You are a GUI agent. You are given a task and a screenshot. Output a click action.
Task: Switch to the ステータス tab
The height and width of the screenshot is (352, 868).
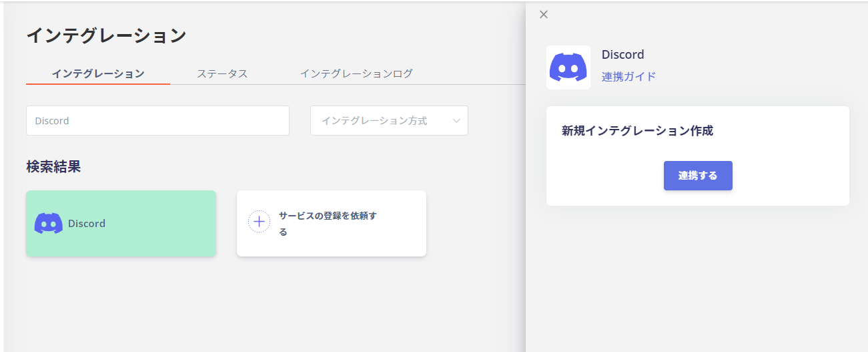(x=222, y=73)
